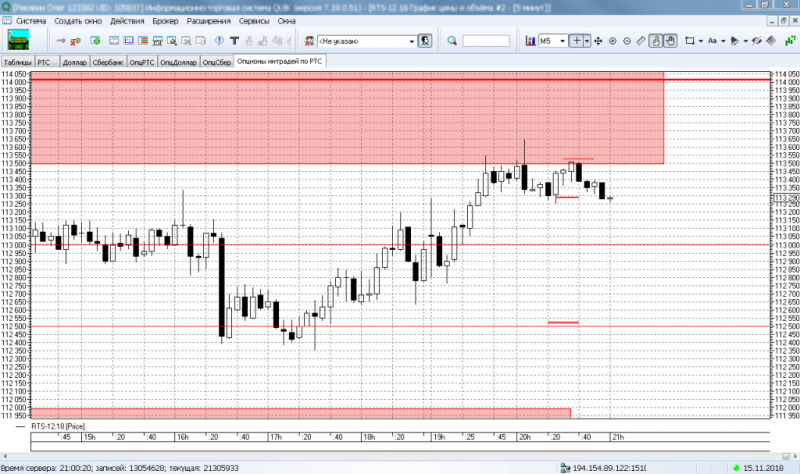
Task: Switch to the Сбербанк tab
Action: point(108,62)
